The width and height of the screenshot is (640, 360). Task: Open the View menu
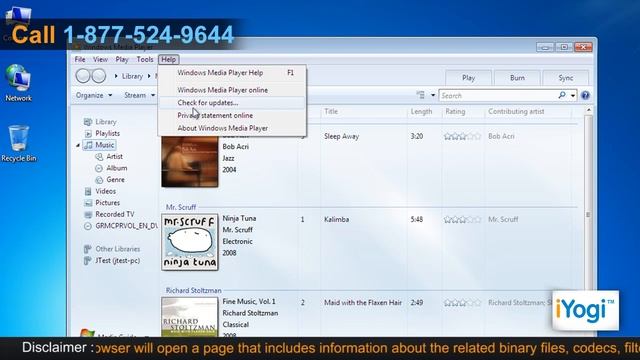point(100,60)
